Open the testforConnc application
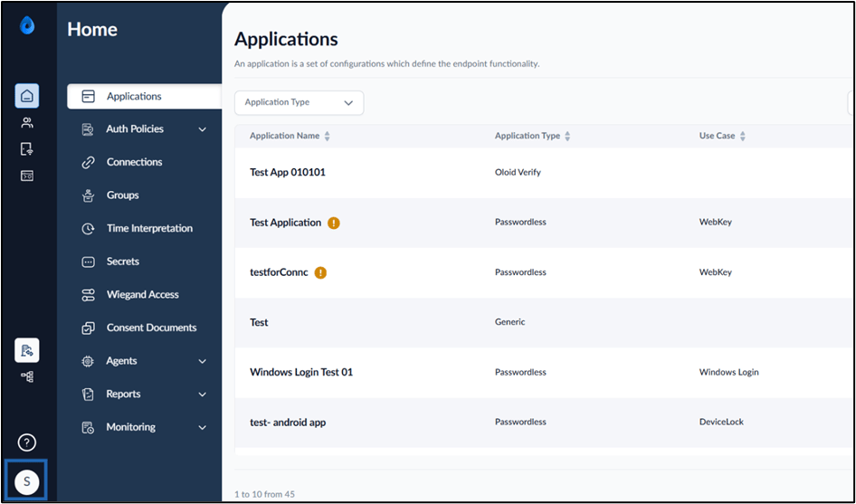 click(x=279, y=272)
